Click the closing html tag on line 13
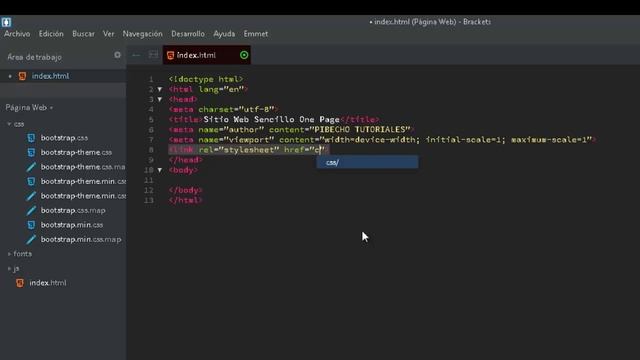The height and width of the screenshot is (360, 640). click(x=186, y=200)
